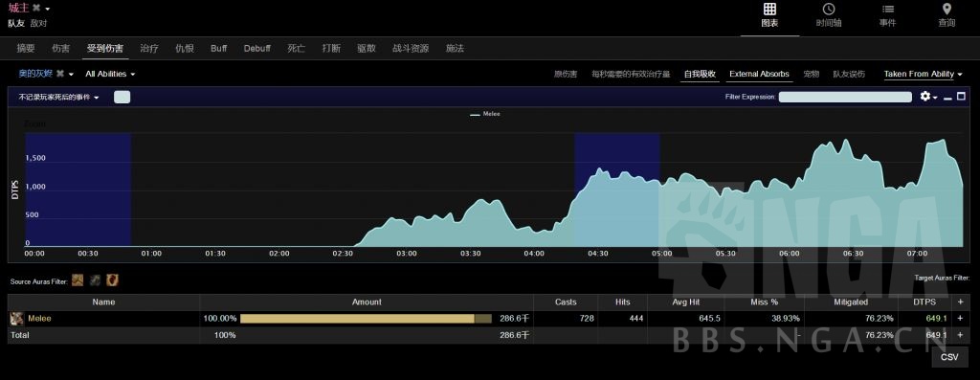Open the 事件 events list icon
The height and width of the screenshot is (380, 980).
pos(887,10)
